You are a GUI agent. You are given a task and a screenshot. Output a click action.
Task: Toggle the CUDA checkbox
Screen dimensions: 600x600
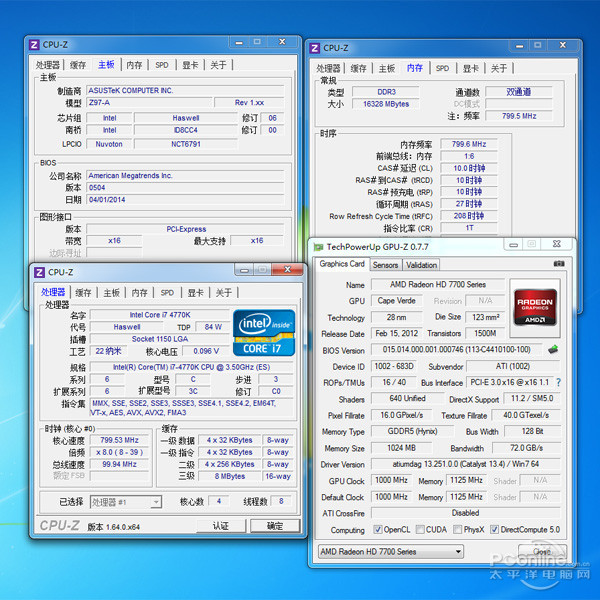420,529
